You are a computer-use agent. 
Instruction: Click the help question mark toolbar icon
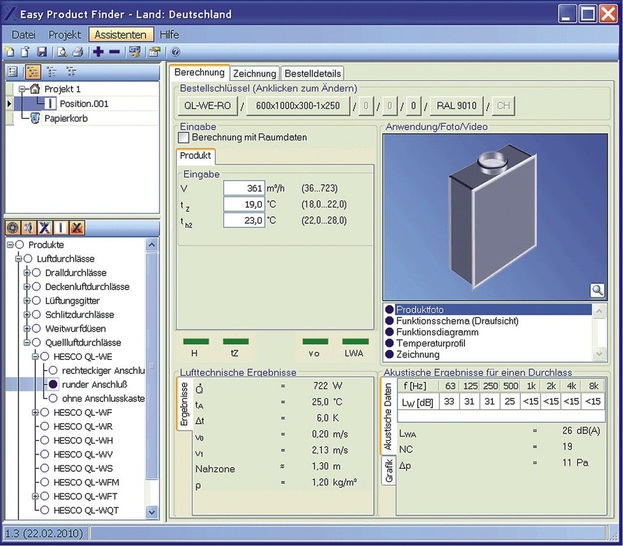175,51
